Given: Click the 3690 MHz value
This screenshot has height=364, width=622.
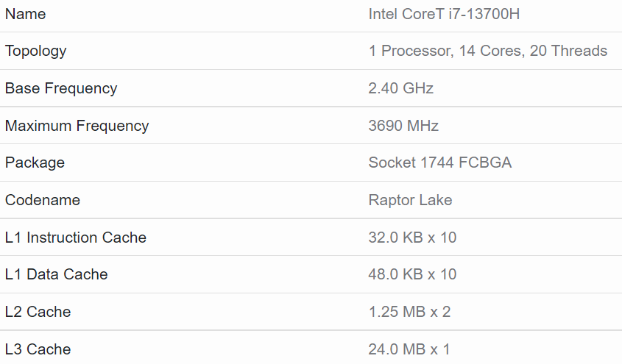Looking at the screenshot, I should pos(403,126).
